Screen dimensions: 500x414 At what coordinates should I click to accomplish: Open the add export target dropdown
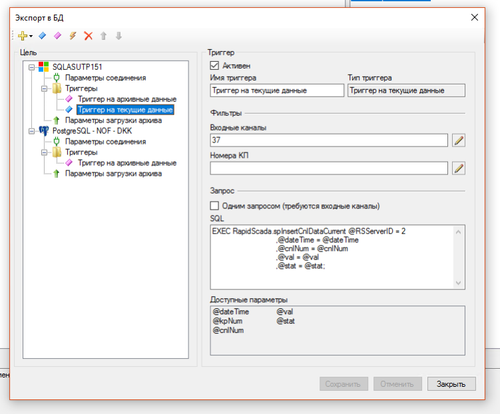[x=25, y=36]
